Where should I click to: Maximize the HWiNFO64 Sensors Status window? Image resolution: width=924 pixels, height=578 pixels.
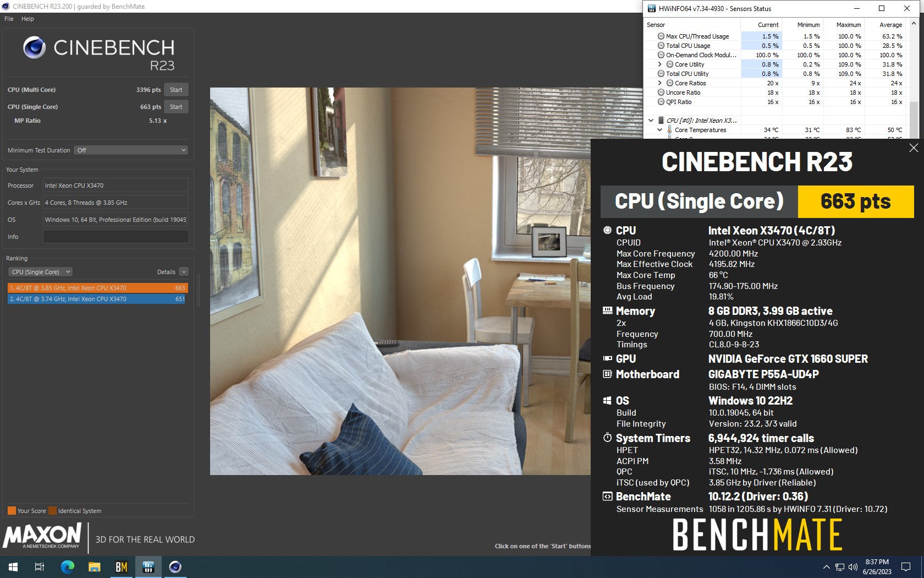click(882, 8)
